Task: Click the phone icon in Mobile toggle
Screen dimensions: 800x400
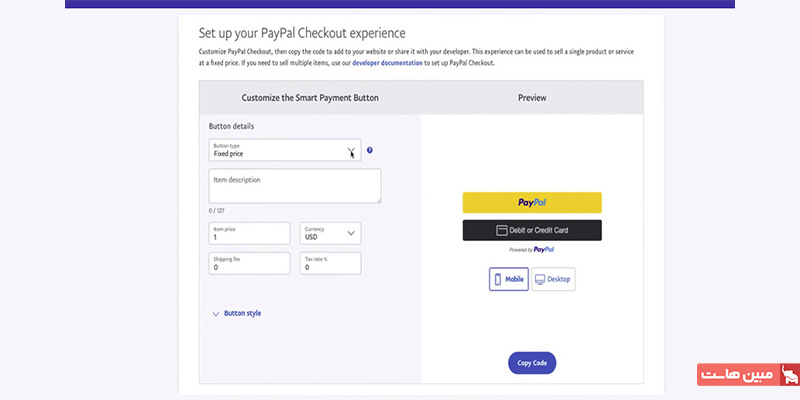Action: [498, 279]
